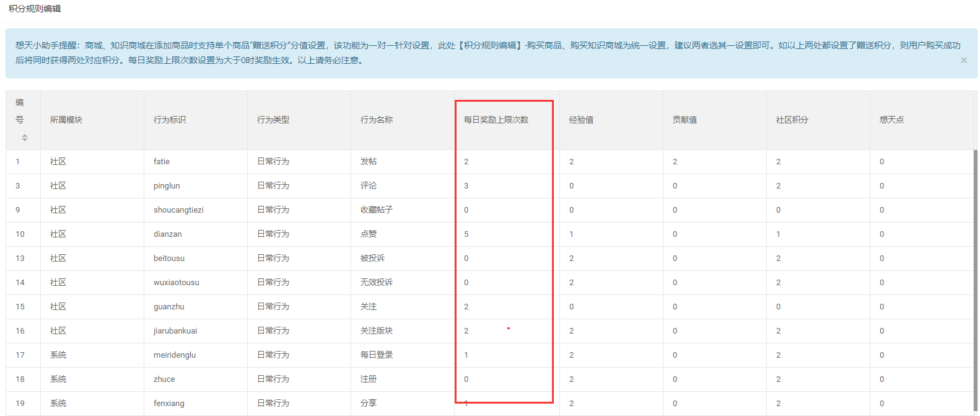Click the 点赞 behavior name
Screen dimensions: 980x416
[x=369, y=234]
